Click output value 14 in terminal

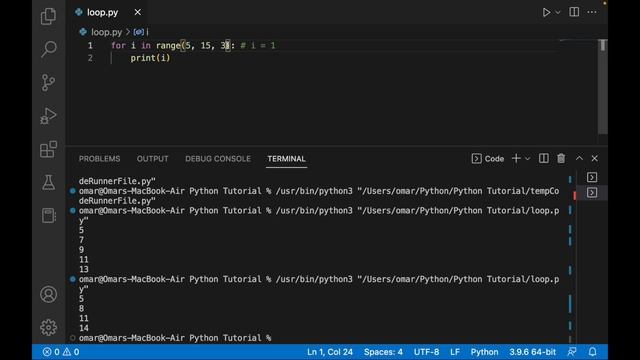tap(84, 328)
